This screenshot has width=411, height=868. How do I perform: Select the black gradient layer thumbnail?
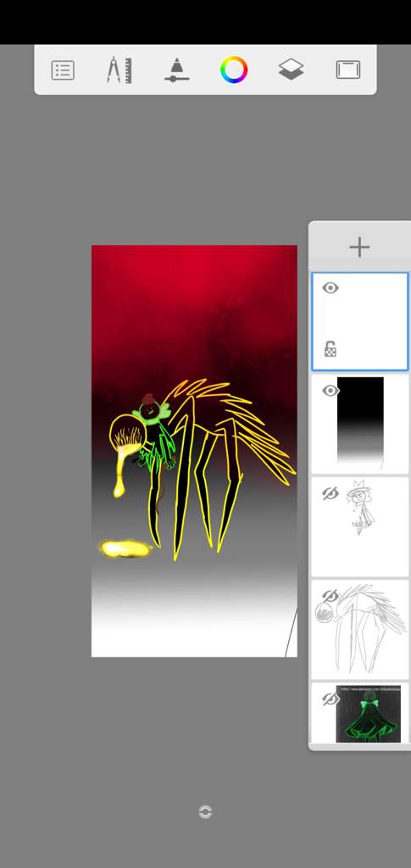[361, 422]
